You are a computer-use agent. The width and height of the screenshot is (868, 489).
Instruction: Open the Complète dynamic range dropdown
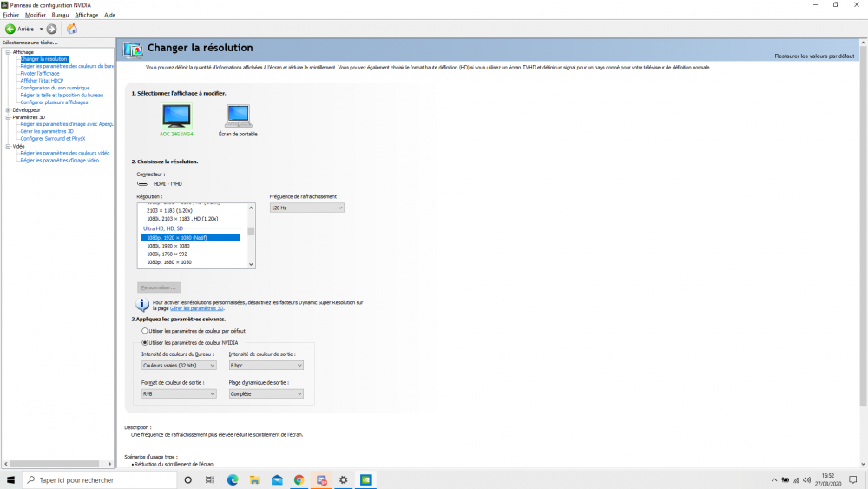[266, 393]
